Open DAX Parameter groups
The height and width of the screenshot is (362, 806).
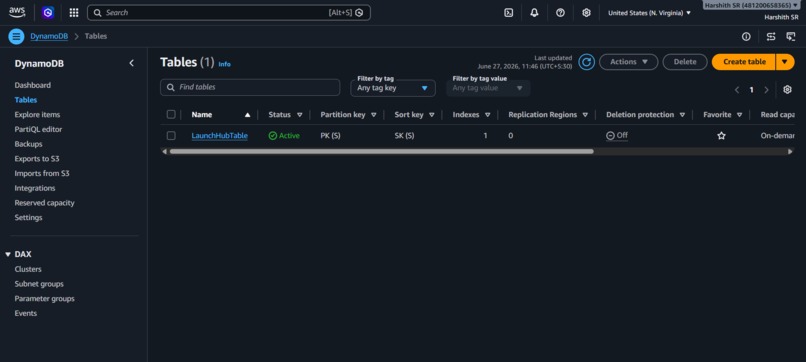tap(44, 299)
